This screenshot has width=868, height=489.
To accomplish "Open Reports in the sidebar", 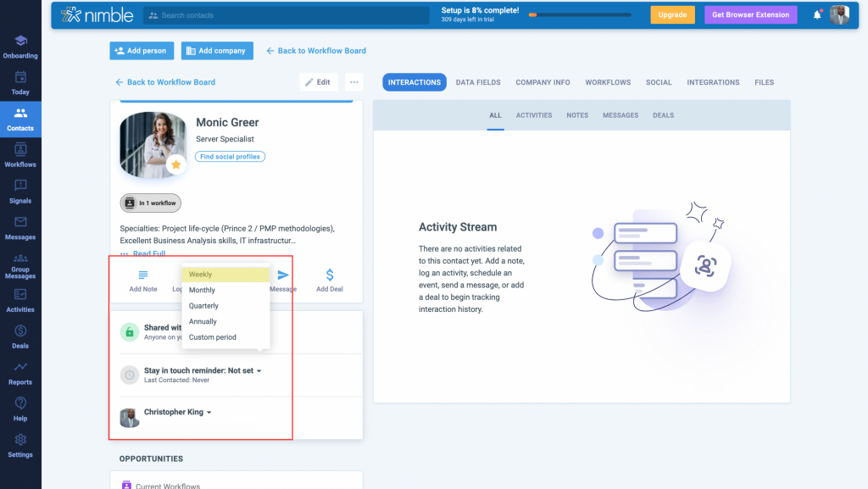I will 20,373.
